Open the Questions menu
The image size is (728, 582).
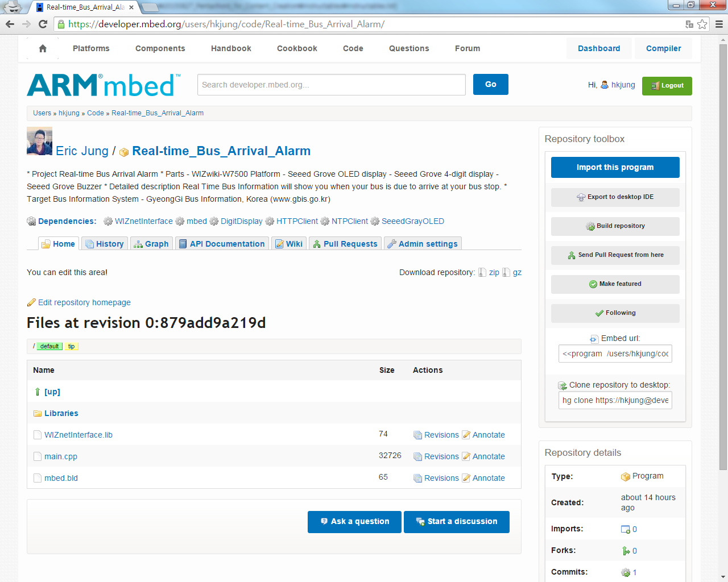(409, 48)
